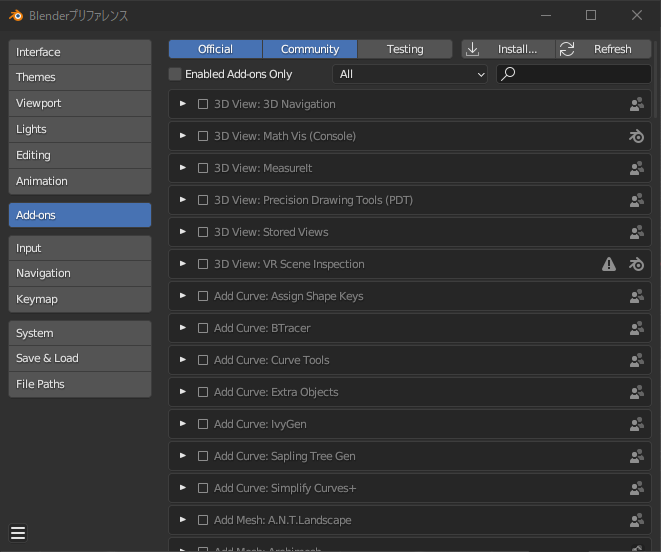The width and height of the screenshot is (661, 552).
Task: Click the community icon on 3D Navigation row
Action: 637,104
